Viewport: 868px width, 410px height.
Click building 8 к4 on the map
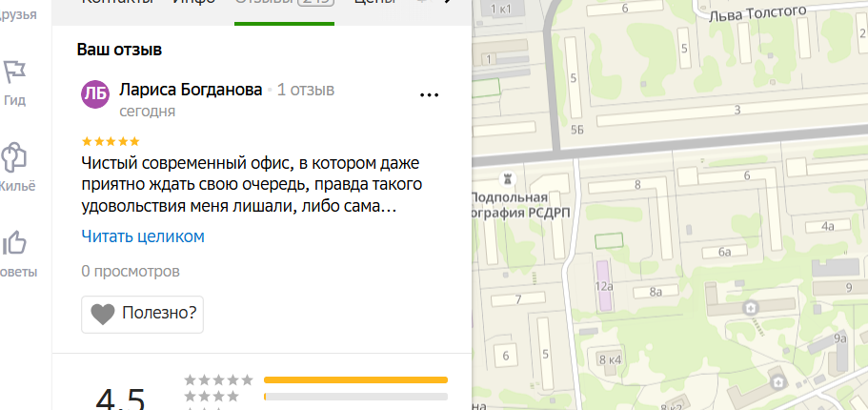point(610,359)
